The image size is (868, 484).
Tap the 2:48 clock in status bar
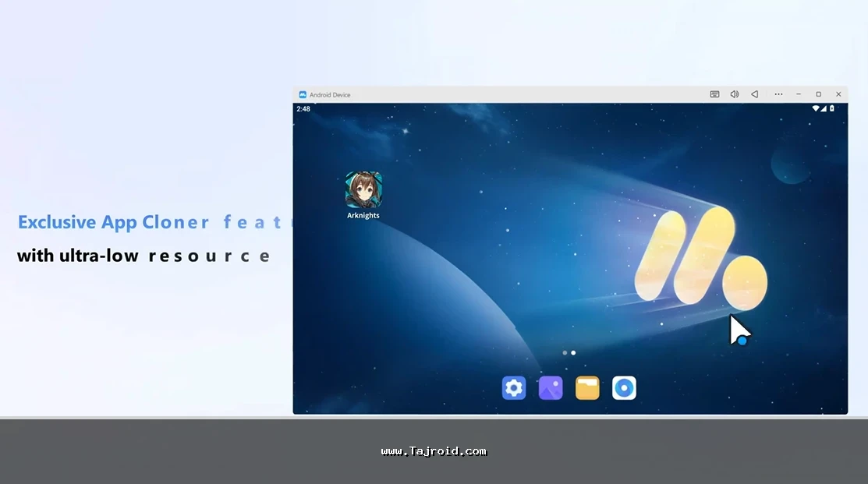(x=303, y=108)
